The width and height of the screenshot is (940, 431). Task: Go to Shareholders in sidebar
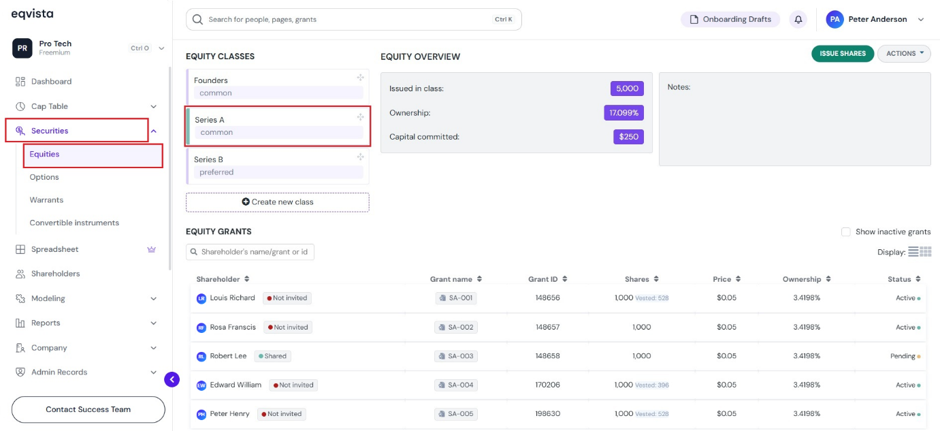(55, 274)
